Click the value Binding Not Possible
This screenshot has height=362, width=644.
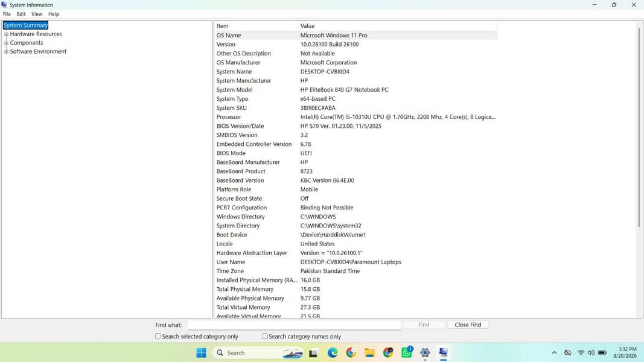point(327,208)
